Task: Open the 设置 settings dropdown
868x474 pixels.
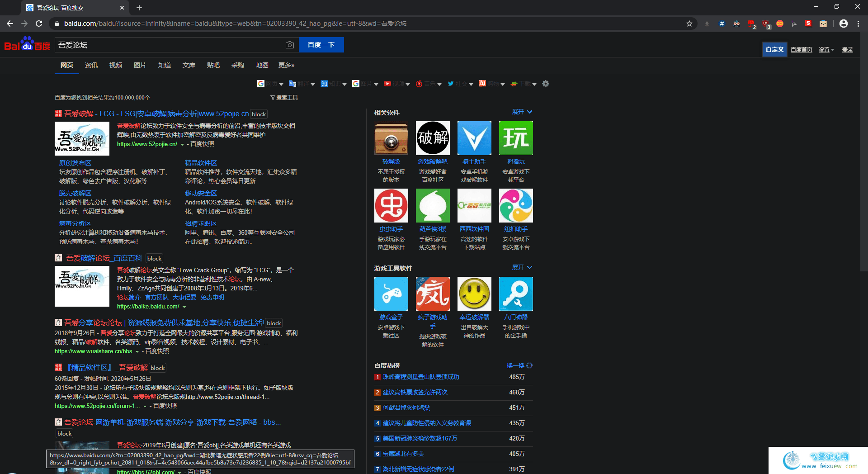Action: click(x=826, y=50)
